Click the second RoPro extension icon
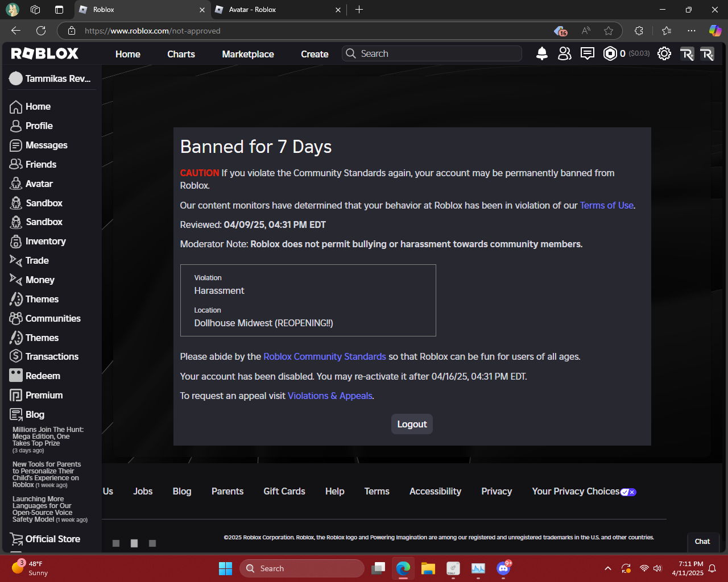The width and height of the screenshot is (728, 582). [x=707, y=54]
